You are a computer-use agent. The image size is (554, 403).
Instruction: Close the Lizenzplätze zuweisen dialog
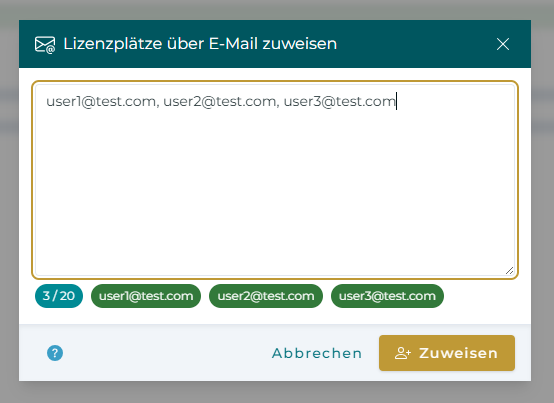502,44
